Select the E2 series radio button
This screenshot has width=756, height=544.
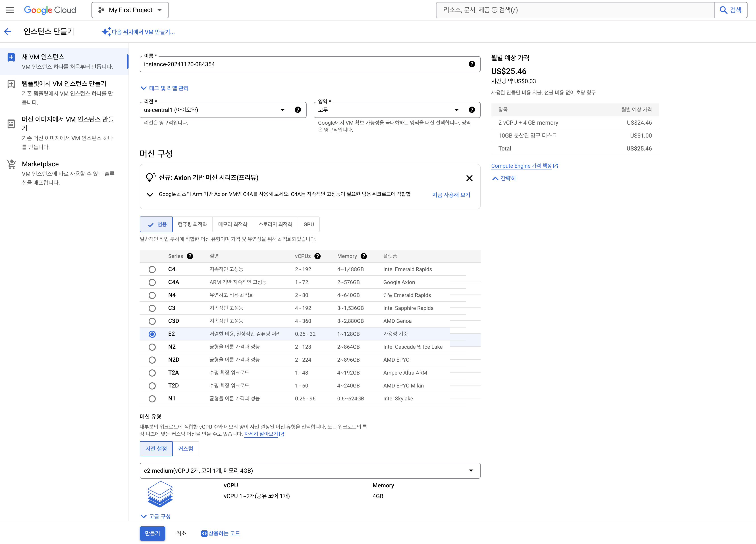pyautogui.click(x=152, y=334)
